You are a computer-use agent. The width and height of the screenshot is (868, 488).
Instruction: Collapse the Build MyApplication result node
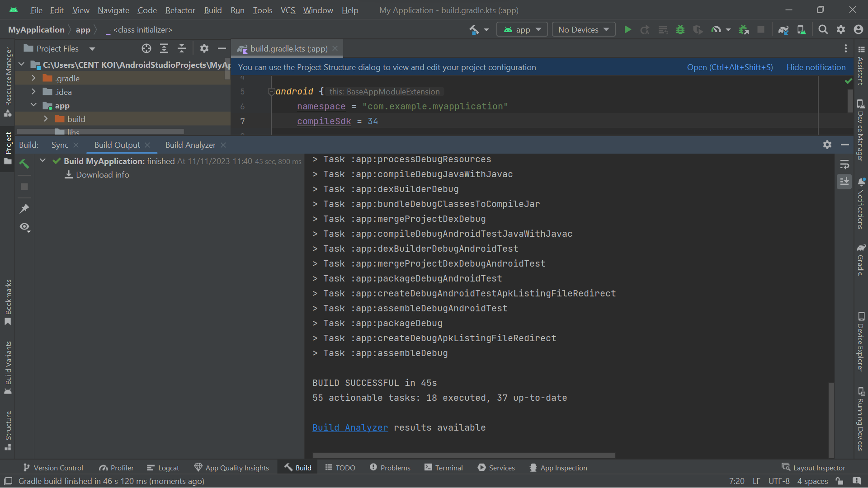(42, 161)
